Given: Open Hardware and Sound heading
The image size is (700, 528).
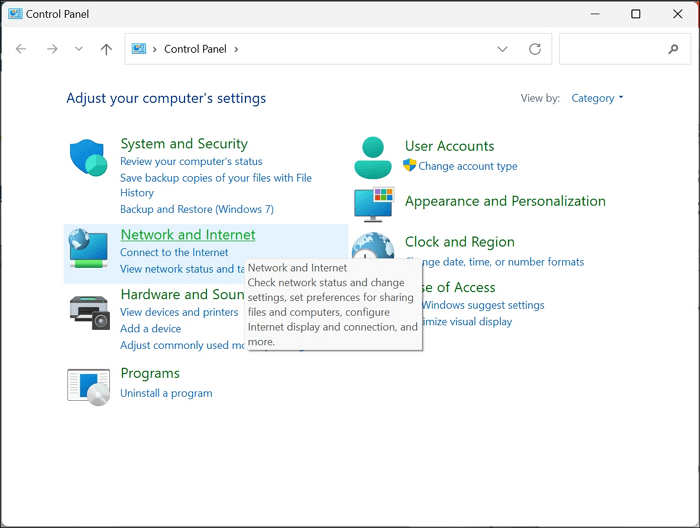Looking at the screenshot, I should point(183,295).
